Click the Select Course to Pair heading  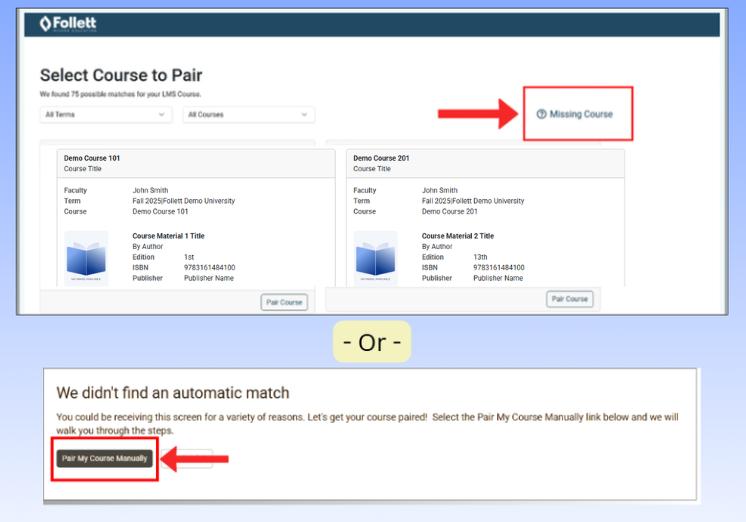pyautogui.click(x=121, y=75)
